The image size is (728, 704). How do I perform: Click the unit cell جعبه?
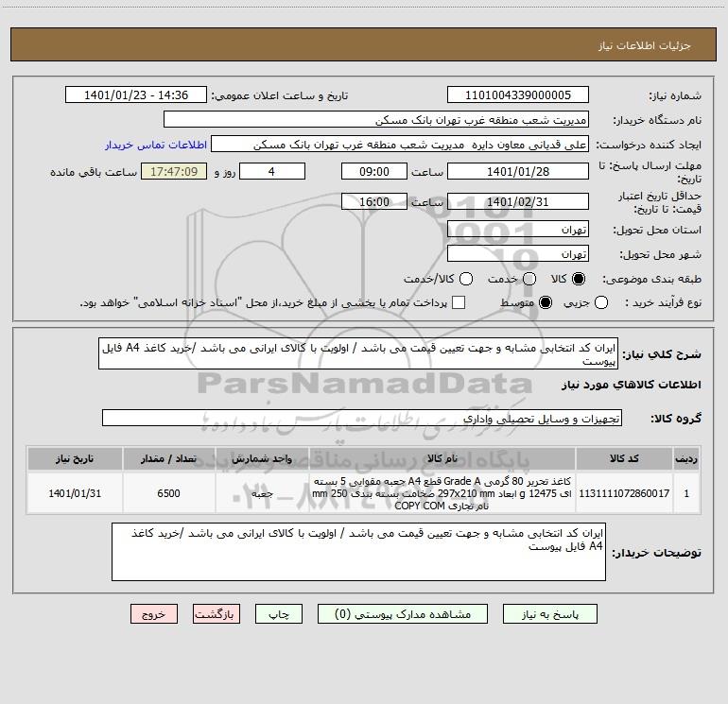click(262, 493)
